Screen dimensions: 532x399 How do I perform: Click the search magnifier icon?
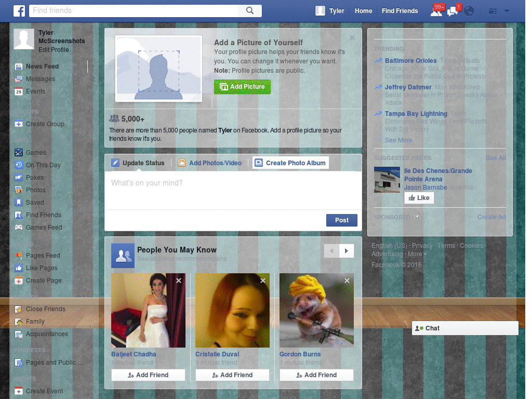click(x=250, y=10)
